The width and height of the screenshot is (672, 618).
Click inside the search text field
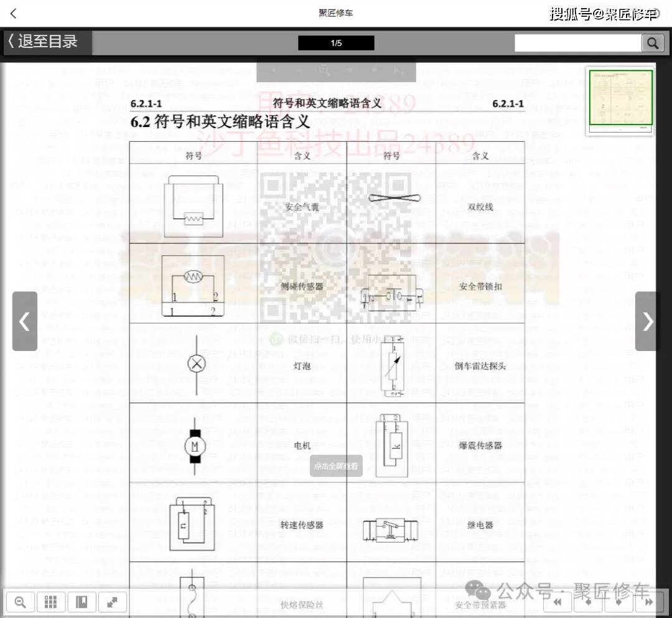point(577,43)
